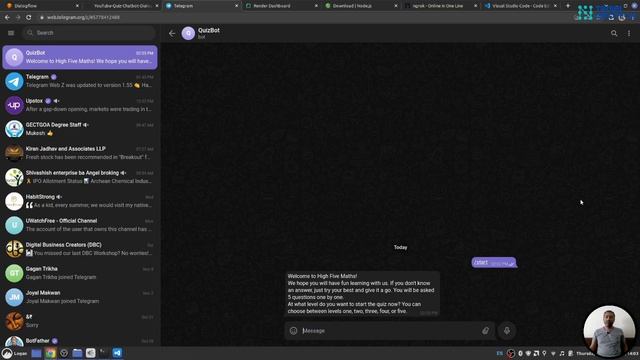Switch to the Dialogflow browser tab
640x360 pixels.
(41, 6)
